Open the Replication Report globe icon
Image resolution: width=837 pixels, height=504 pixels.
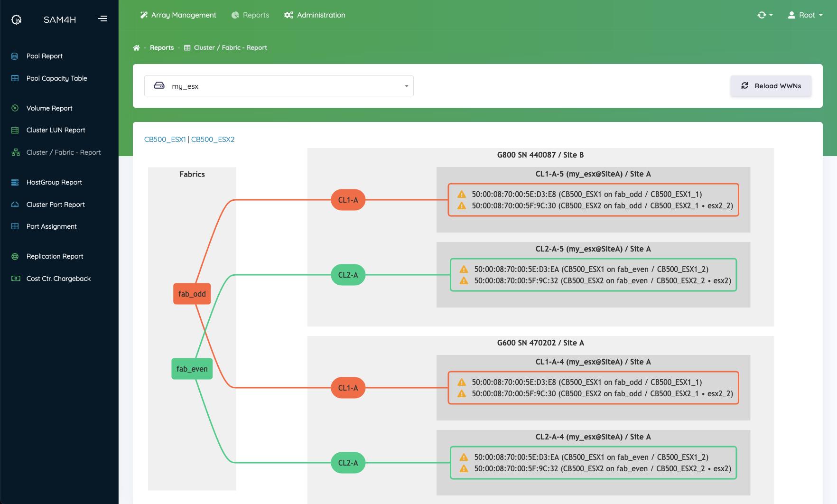(15, 256)
